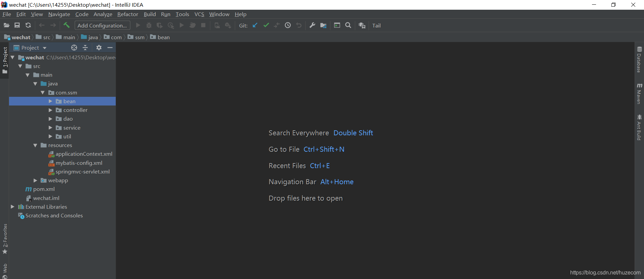Toggle the Ant Build tool window tab
The image size is (644, 279).
pos(639,127)
